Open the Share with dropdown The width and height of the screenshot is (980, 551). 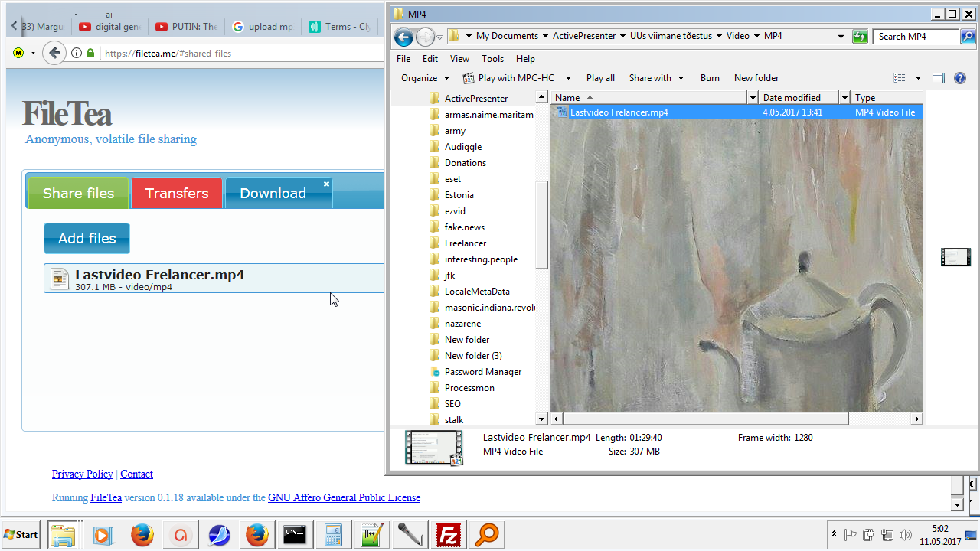click(x=656, y=78)
